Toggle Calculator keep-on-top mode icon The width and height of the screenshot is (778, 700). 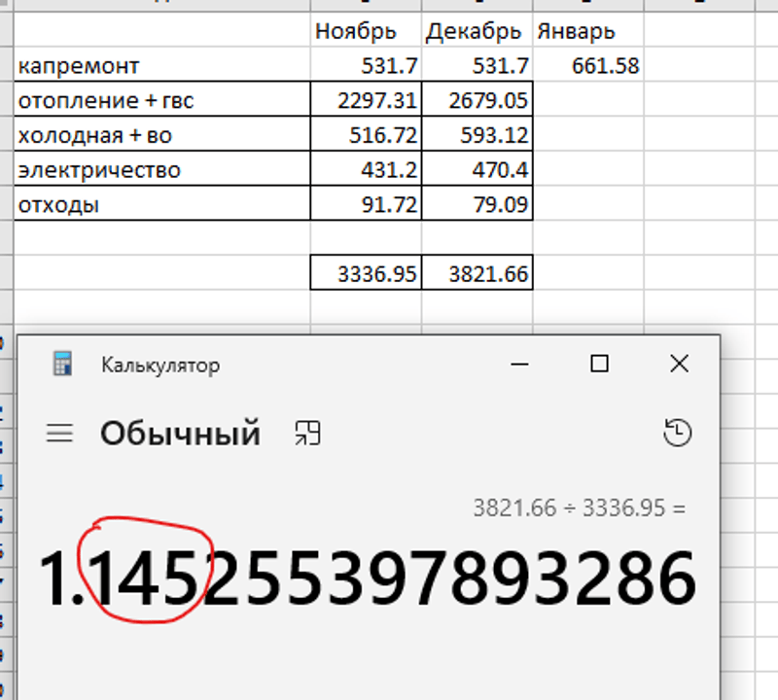[307, 433]
